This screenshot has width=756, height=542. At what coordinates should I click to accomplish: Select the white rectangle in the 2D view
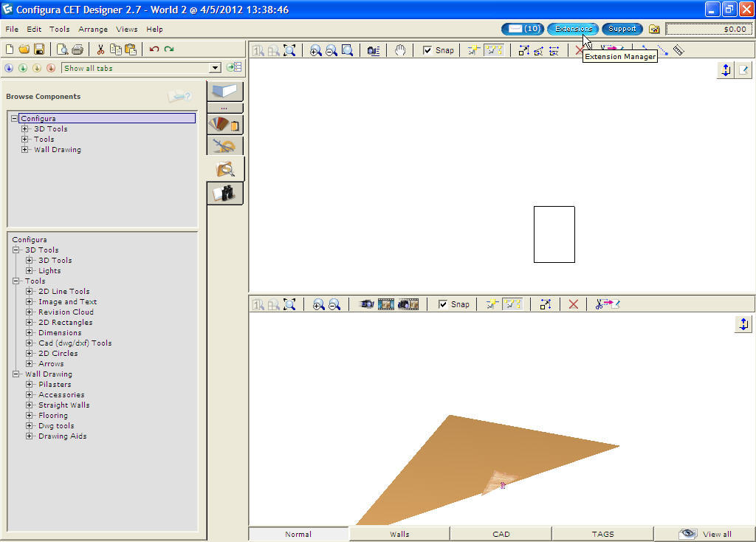tap(554, 234)
